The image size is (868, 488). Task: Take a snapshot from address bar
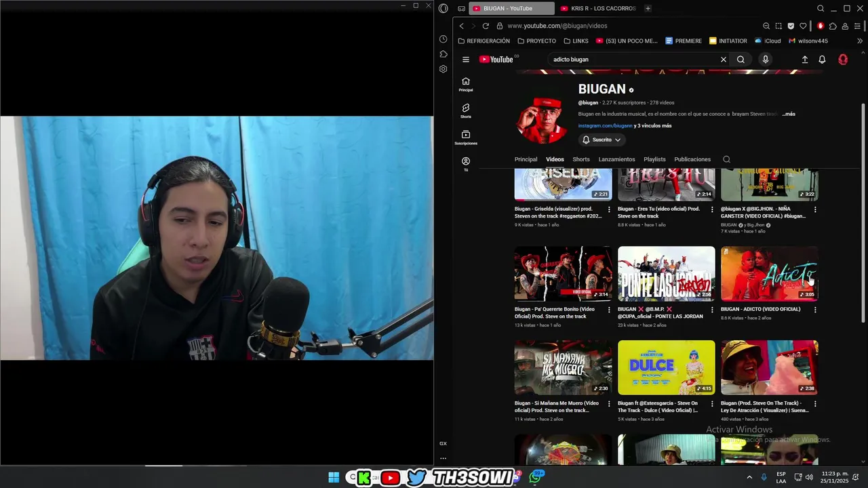coord(778,26)
